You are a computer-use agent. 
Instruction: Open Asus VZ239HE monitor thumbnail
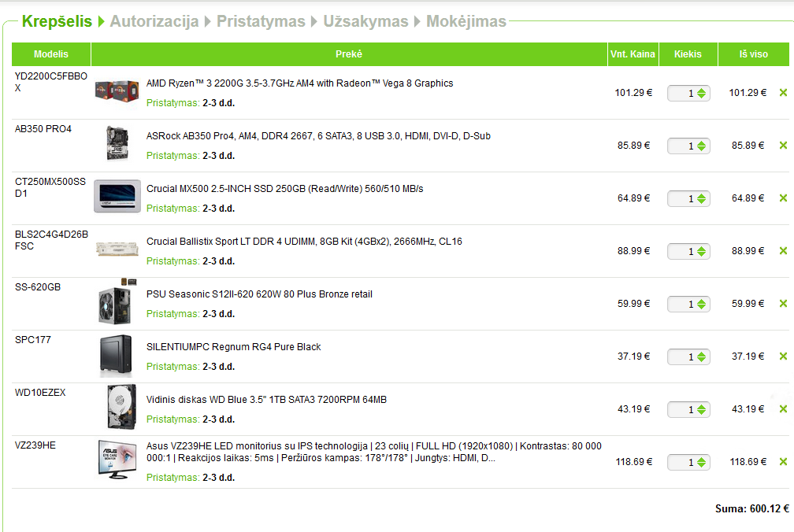[117, 460]
